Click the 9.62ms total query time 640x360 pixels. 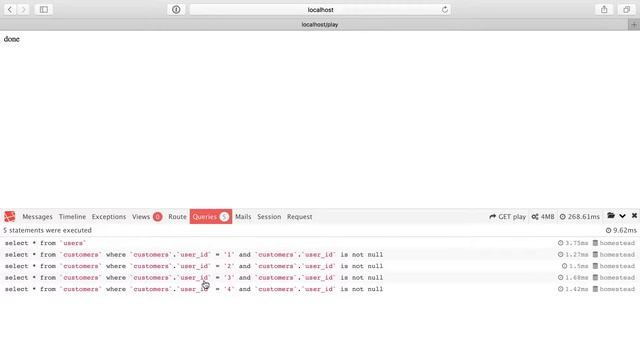[x=621, y=231]
